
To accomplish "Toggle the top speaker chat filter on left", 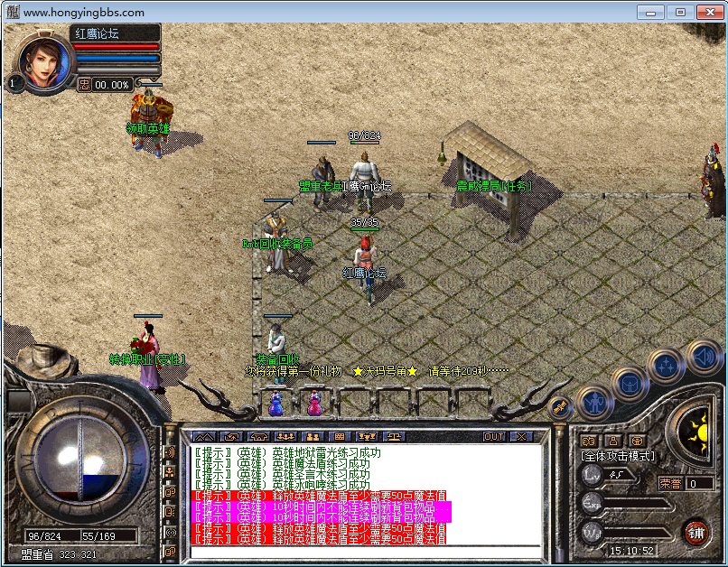I will tap(169, 451).
